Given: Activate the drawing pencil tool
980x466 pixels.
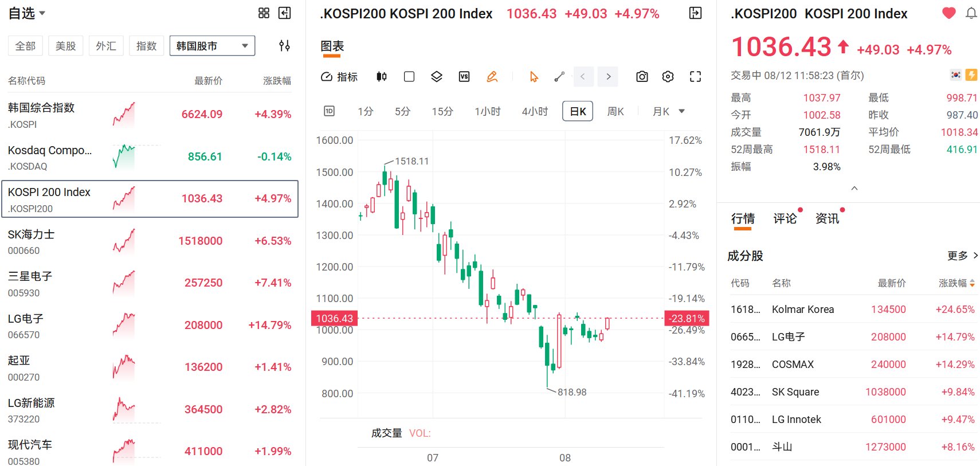Looking at the screenshot, I should coord(492,77).
